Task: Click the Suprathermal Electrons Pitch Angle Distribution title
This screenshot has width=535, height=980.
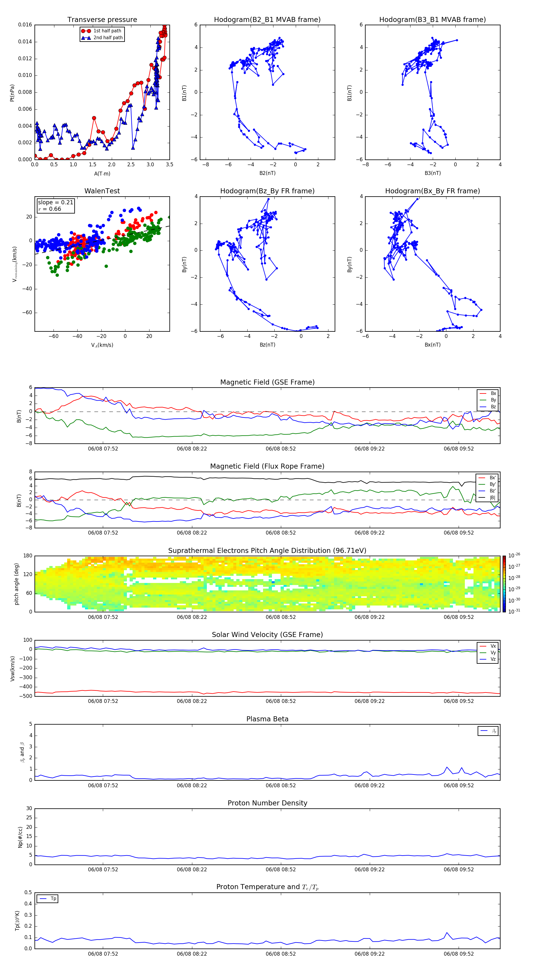Action: pos(267,551)
